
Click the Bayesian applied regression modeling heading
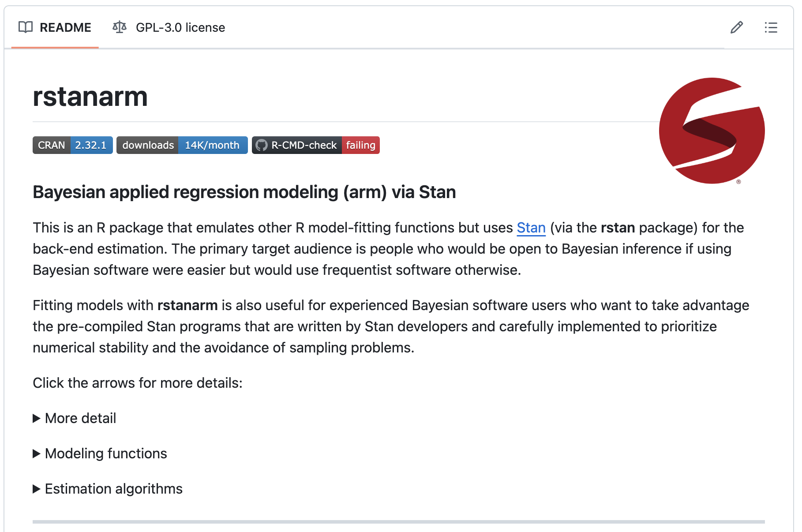tap(244, 192)
